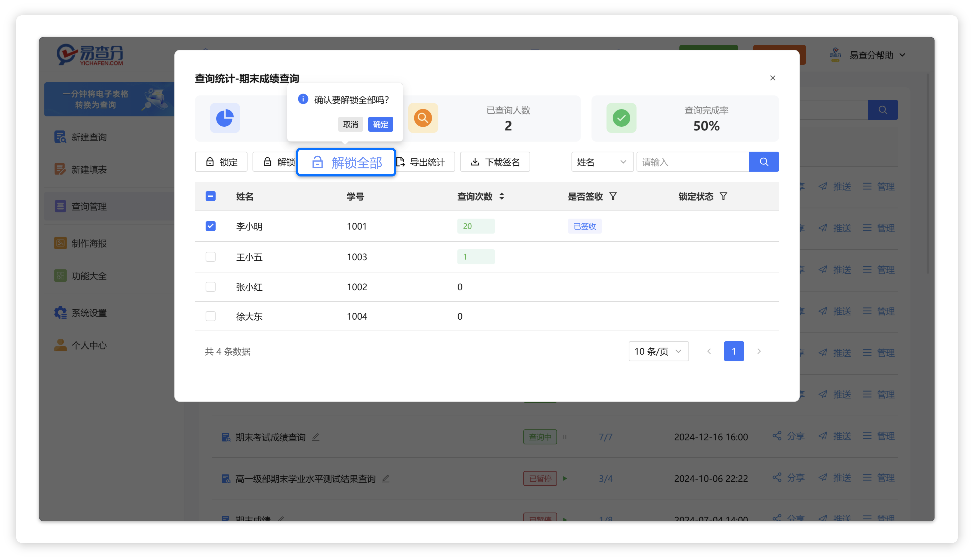Click the 一分钟将电子表格转换为查询 banner
Image resolution: width=974 pixels, height=560 pixels.
(109, 99)
